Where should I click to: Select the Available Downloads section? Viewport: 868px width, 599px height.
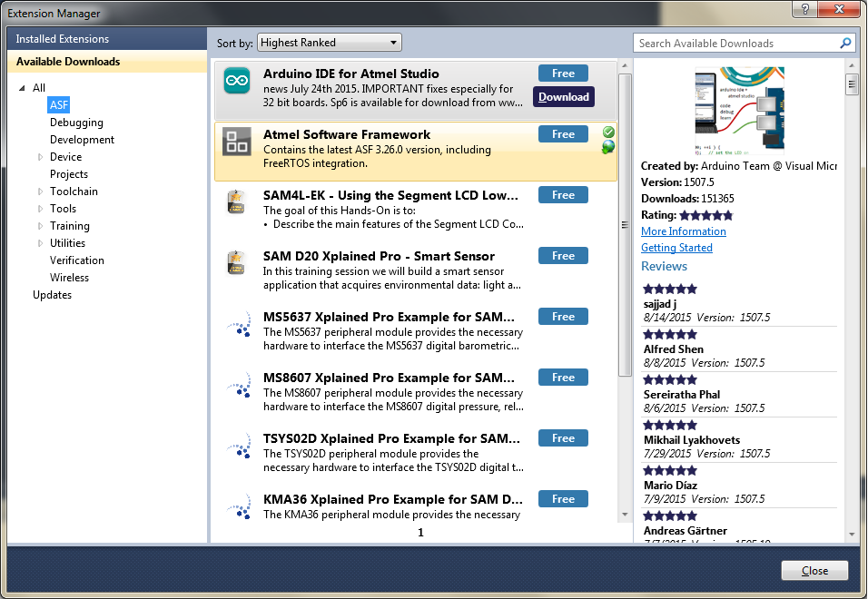[x=107, y=62]
